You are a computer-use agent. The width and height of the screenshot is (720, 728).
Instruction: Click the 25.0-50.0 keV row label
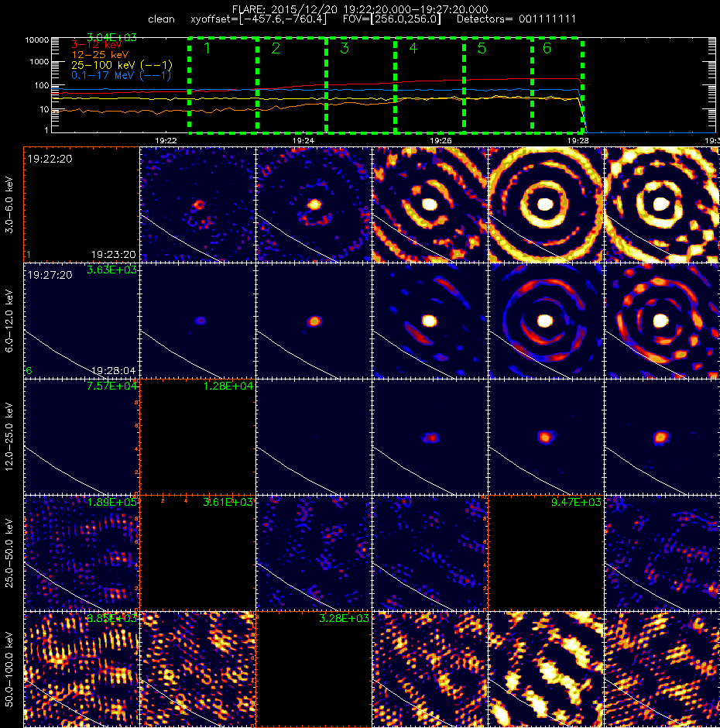(10, 553)
